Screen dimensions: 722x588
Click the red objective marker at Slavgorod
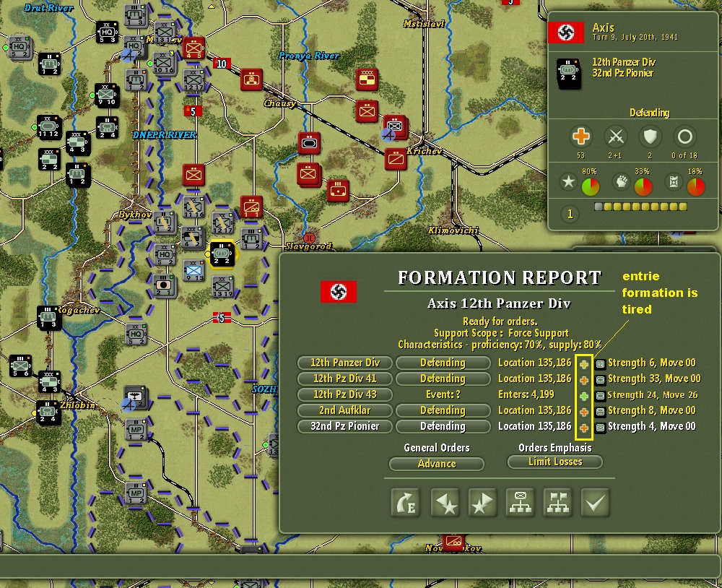(310, 238)
